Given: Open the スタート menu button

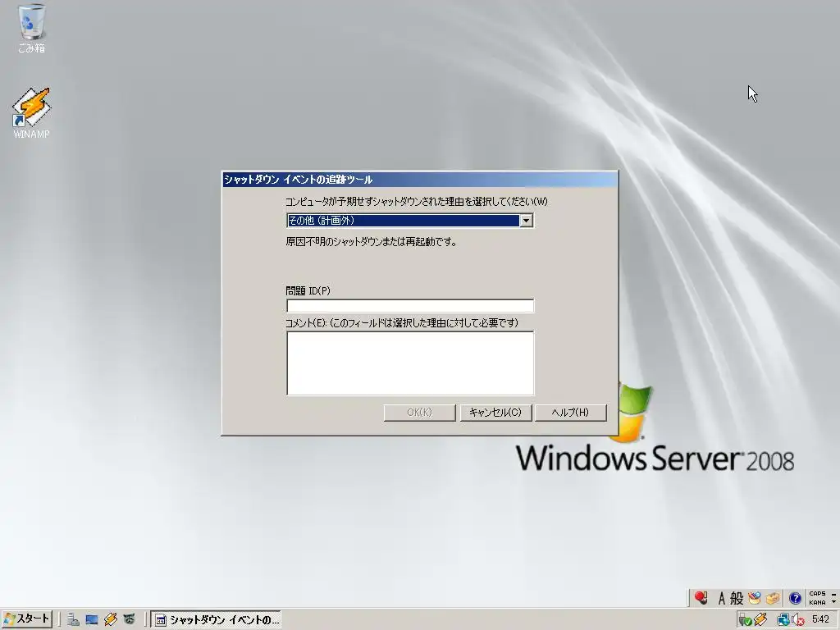Looking at the screenshot, I should [x=27, y=619].
